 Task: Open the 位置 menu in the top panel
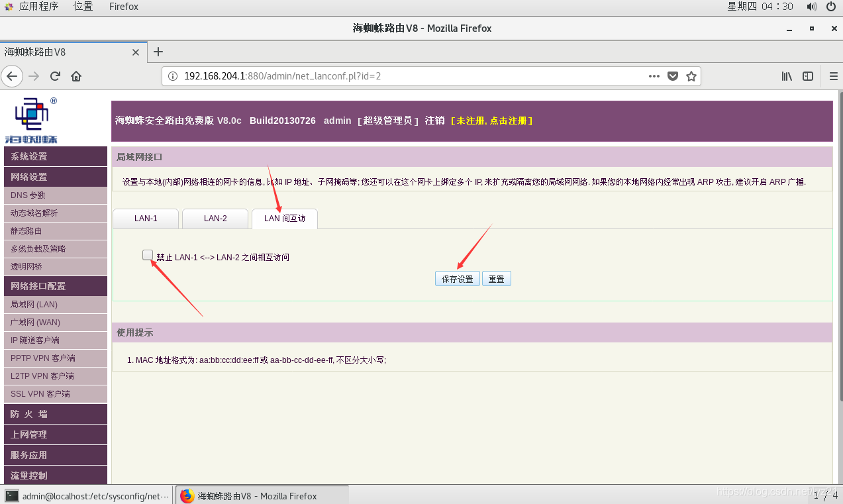(x=83, y=7)
